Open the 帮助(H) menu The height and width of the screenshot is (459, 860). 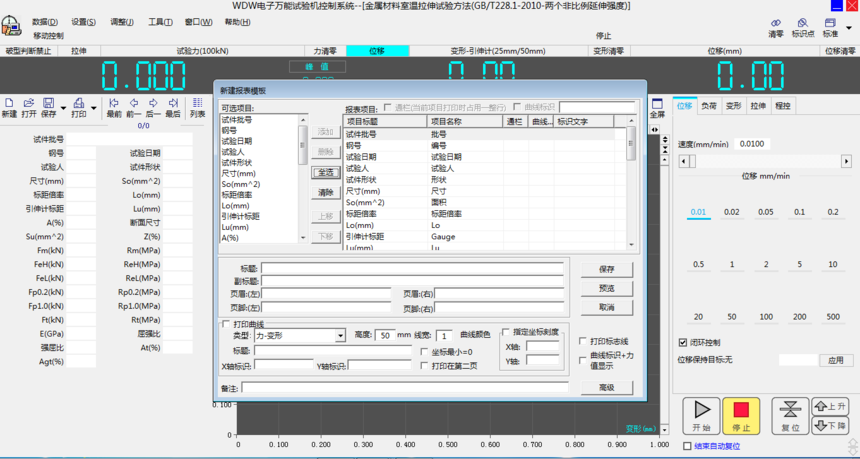coord(237,22)
